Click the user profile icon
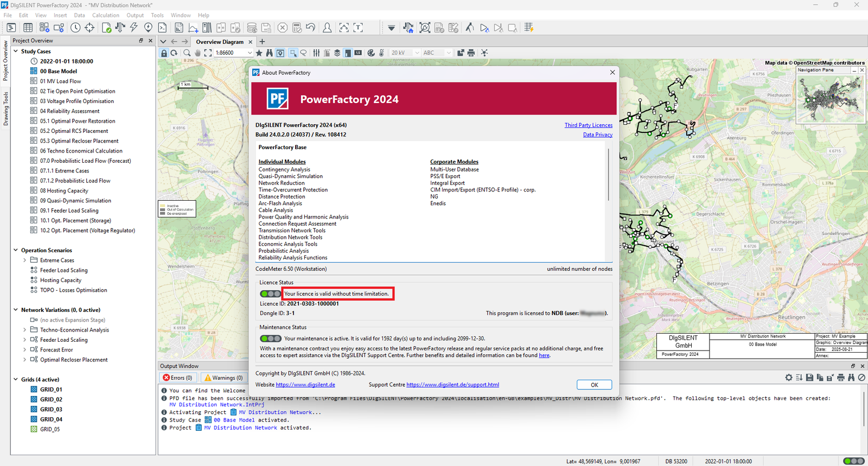Image resolution: width=868 pixels, height=466 pixels. click(x=327, y=28)
